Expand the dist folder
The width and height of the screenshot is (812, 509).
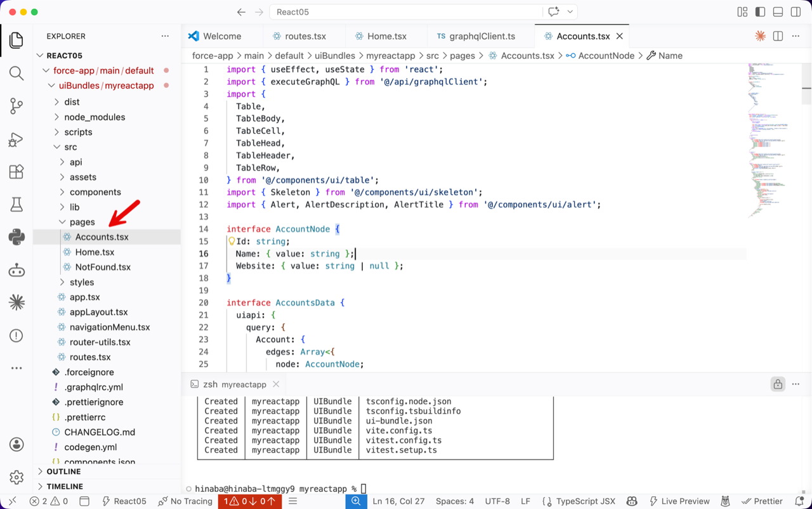point(72,102)
